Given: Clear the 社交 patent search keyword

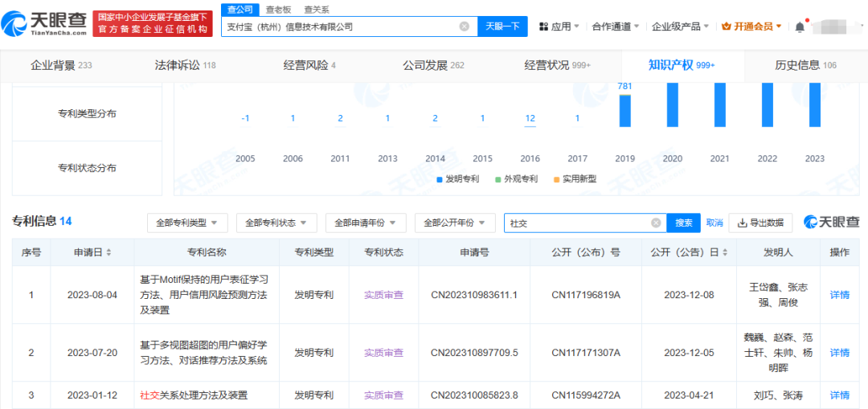Looking at the screenshot, I should pyautogui.click(x=656, y=223).
